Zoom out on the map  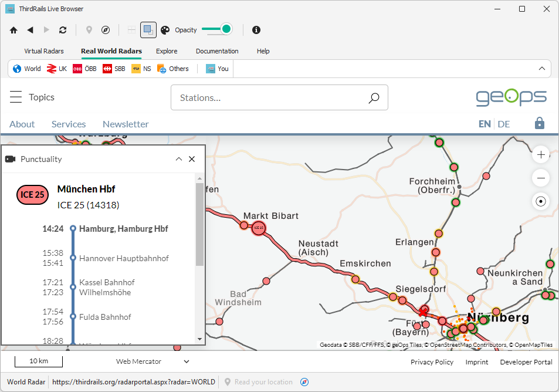point(541,178)
